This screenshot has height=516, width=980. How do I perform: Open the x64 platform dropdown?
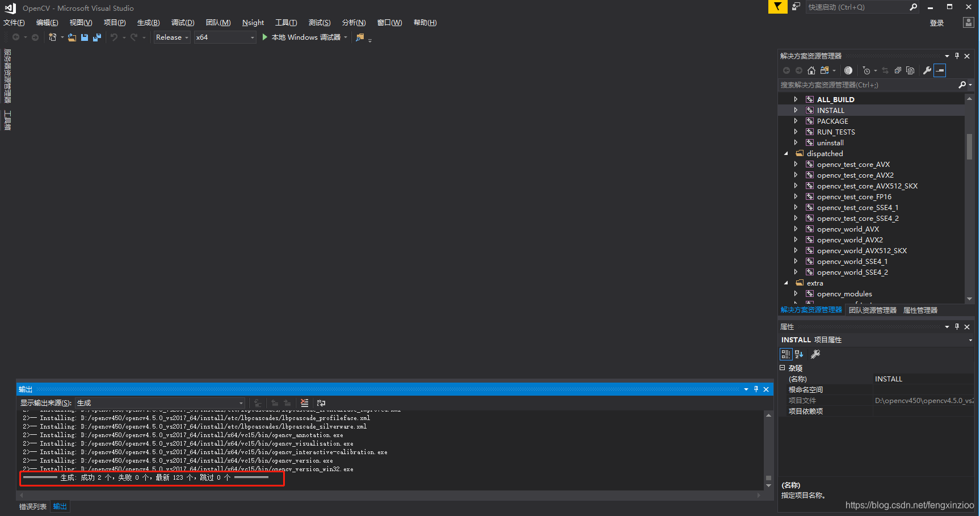click(x=225, y=37)
